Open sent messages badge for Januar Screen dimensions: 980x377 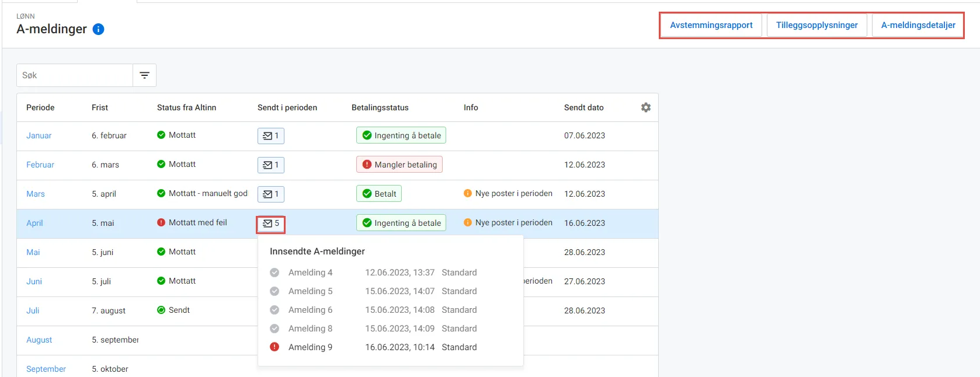pos(271,135)
